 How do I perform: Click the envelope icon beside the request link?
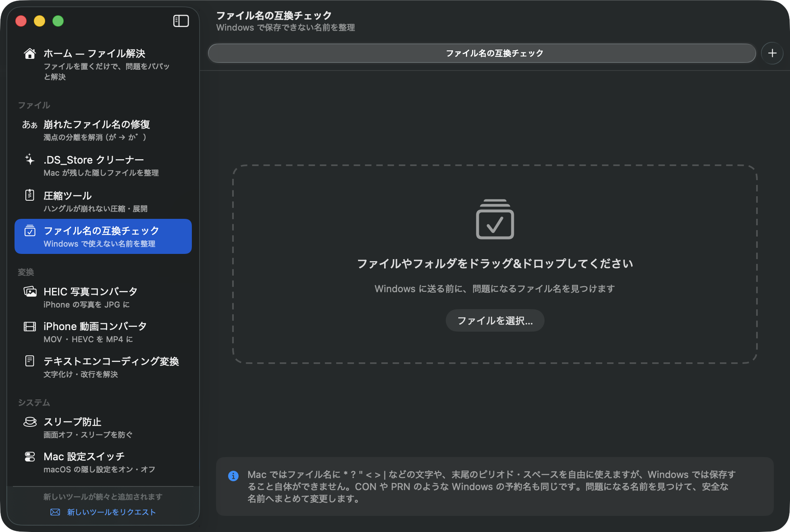point(55,512)
